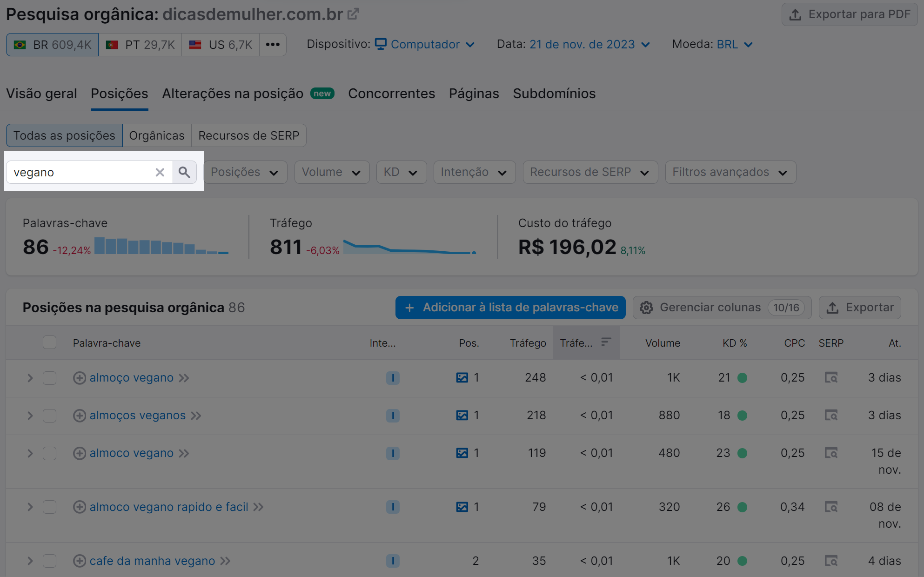The width and height of the screenshot is (924, 577).
Task: Click the table Exportar button
Action: (860, 308)
